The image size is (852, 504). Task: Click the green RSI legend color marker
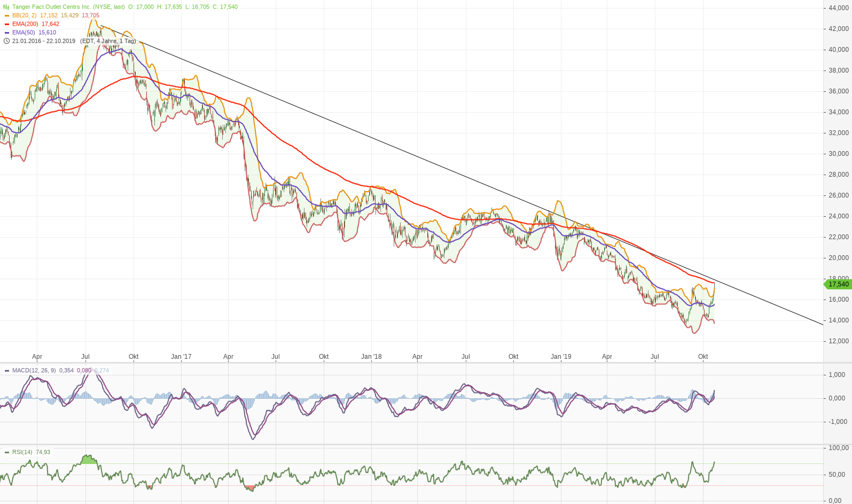[7, 452]
